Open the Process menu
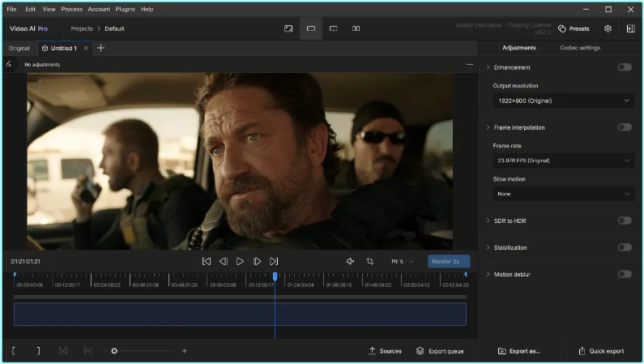This screenshot has height=364, width=644. tap(71, 9)
